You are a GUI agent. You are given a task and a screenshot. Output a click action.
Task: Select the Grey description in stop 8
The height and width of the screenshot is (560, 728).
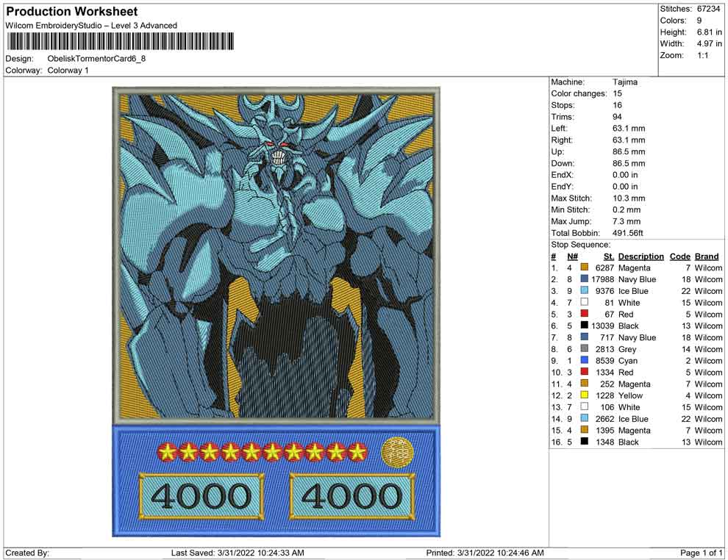(x=627, y=349)
